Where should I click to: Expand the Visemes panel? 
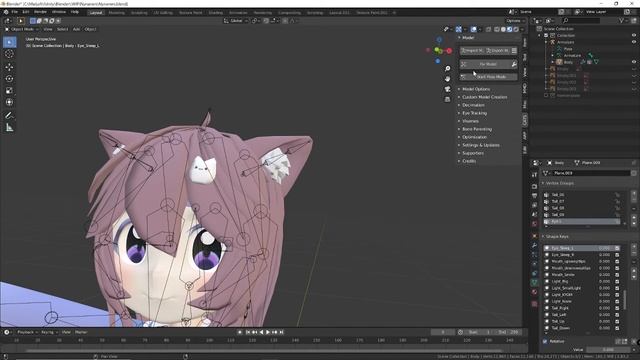470,121
